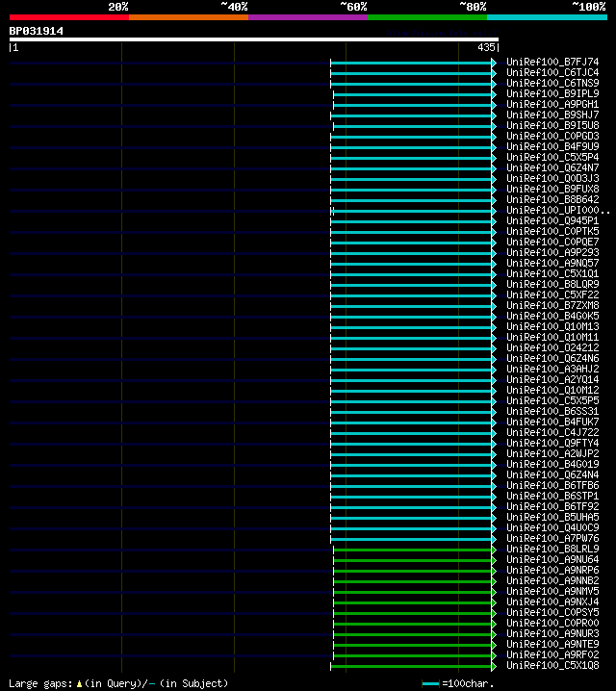Screen dimensions: 616x691
Task: Click the UniRef100_C5XF22 text
Action: (552, 294)
